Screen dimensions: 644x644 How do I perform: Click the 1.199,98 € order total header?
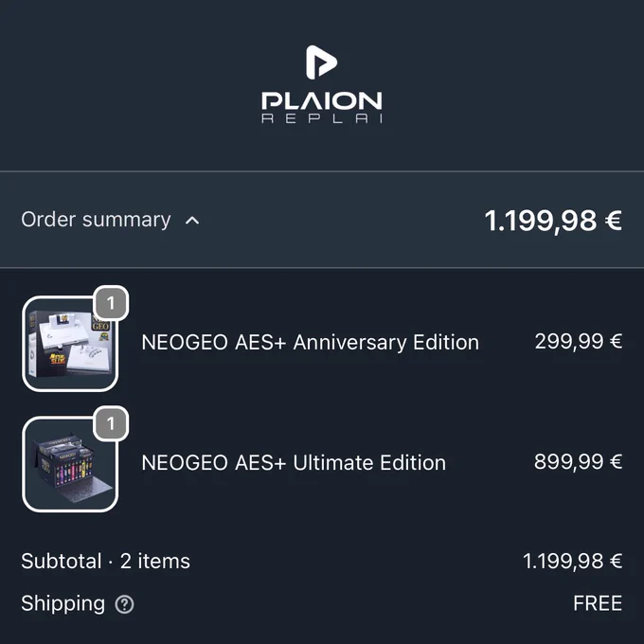click(553, 221)
